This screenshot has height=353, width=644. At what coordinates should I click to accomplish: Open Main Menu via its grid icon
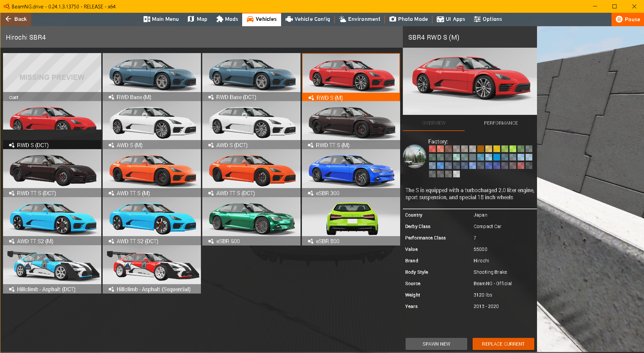(147, 19)
